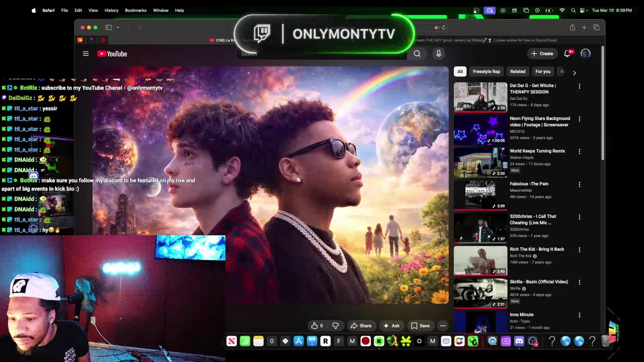
Task: Open Fabolous -The Pain title link
Action: pos(529,184)
